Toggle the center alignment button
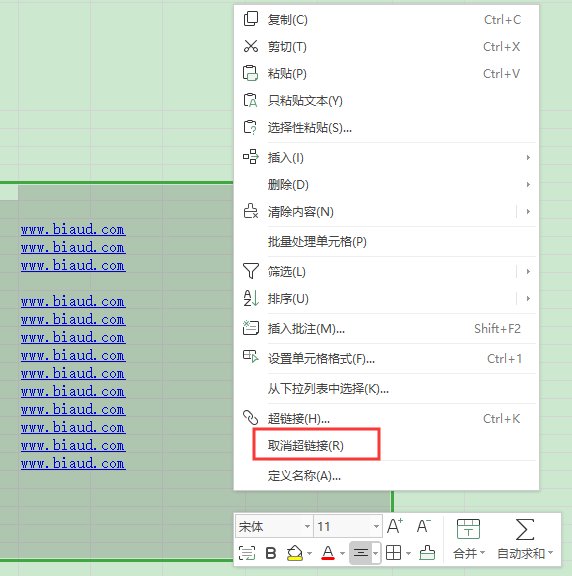572x576 pixels. pos(360,553)
